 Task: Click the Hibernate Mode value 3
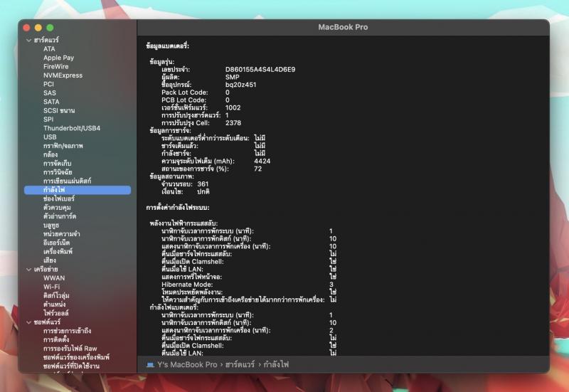[x=331, y=284]
